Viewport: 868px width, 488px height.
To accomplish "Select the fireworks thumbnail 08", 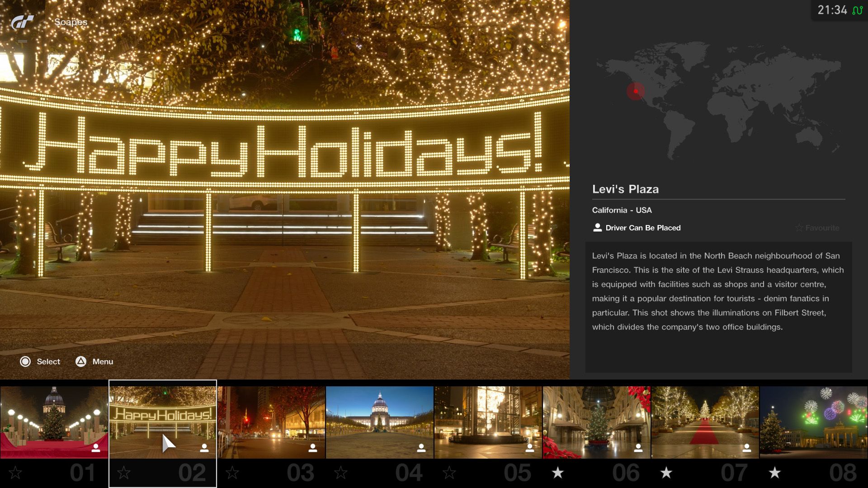I will tap(814, 422).
